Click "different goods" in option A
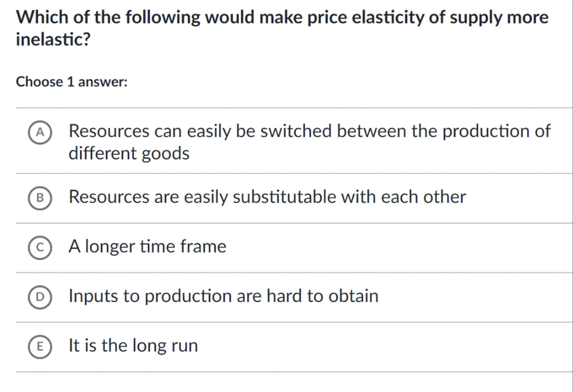 coord(129,153)
